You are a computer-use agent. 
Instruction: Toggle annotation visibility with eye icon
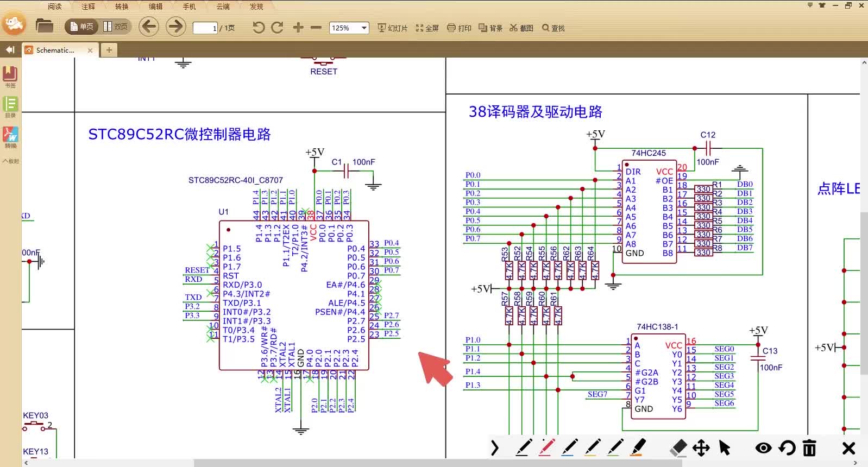(x=763, y=448)
